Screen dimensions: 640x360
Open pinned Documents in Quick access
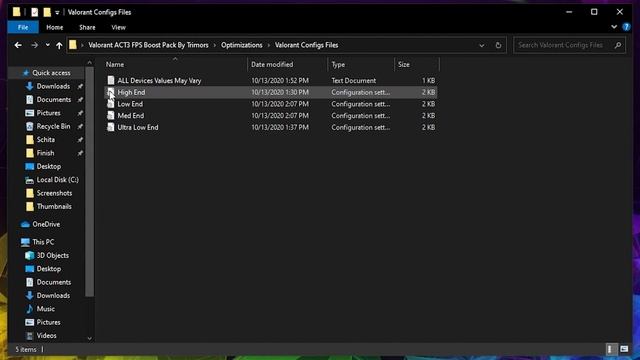[x=53, y=100]
